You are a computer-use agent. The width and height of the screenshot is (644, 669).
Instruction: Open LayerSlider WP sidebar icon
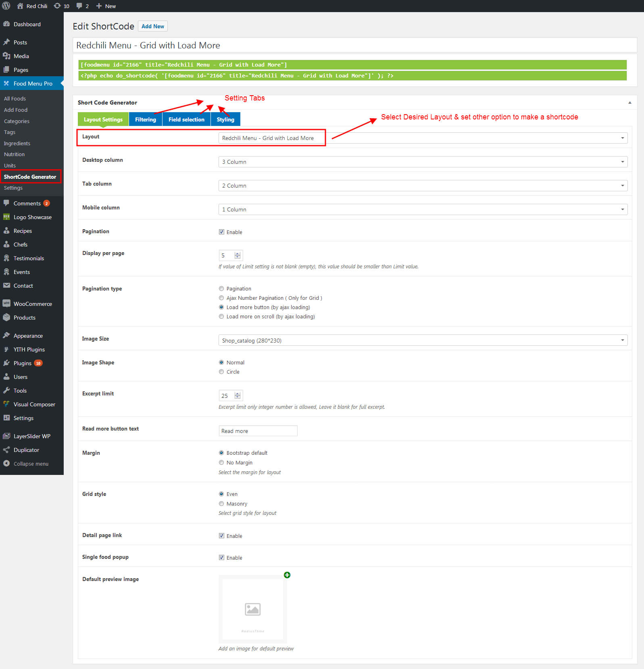click(6, 436)
